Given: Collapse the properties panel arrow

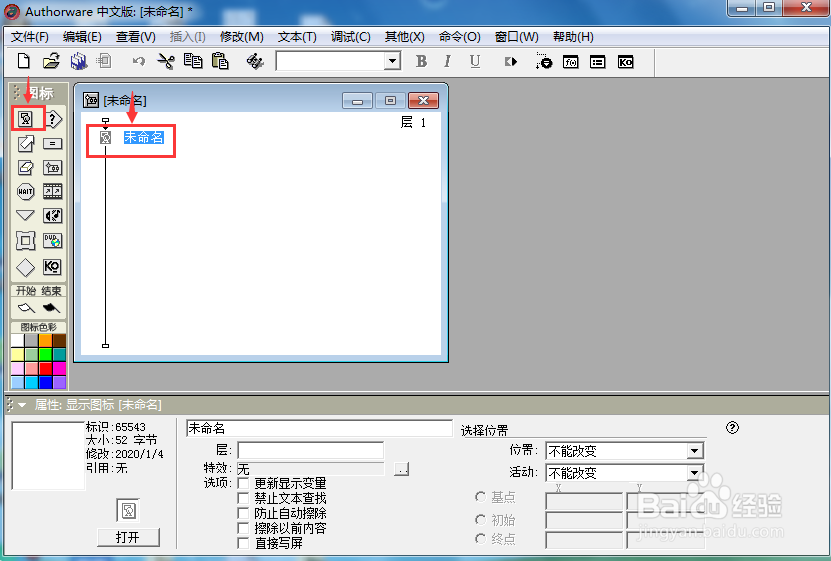Looking at the screenshot, I should pos(22,405).
